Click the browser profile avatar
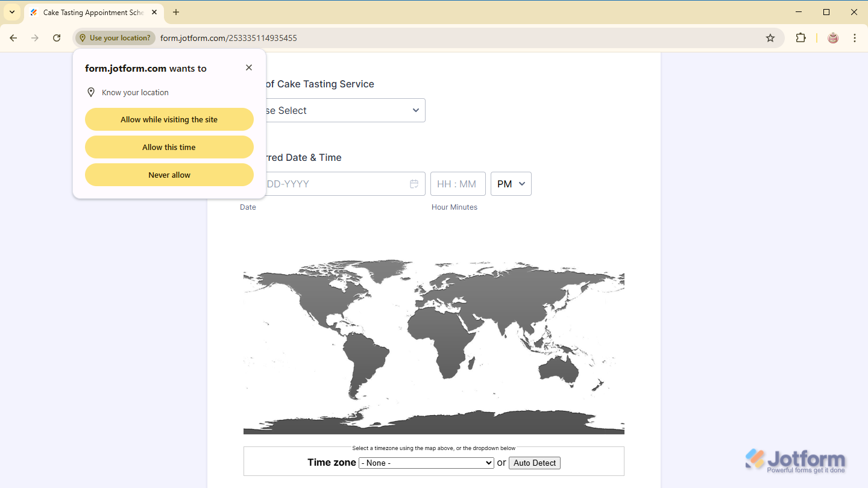This screenshot has height=488, width=868. [x=832, y=37]
